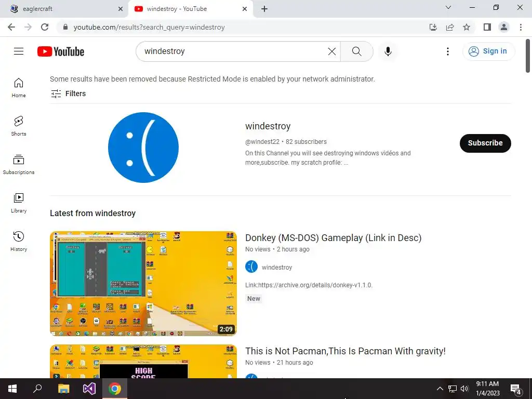Go to the YouTube logo homepage

click(61, 51)
